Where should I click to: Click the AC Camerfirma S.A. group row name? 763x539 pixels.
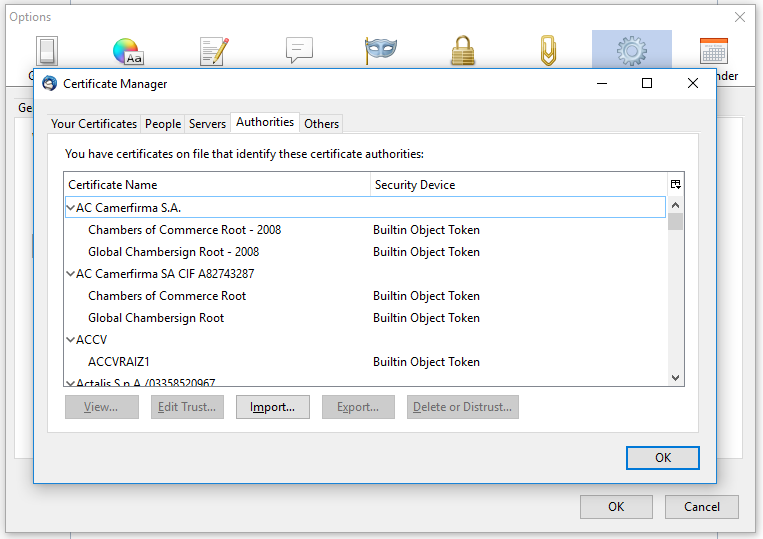tap(128, 208)
